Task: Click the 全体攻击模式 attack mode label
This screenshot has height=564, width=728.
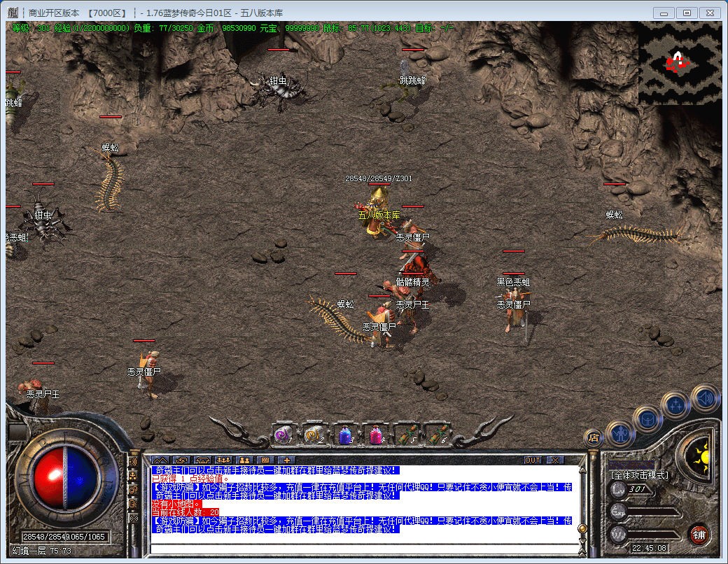Action: [640, 475]
